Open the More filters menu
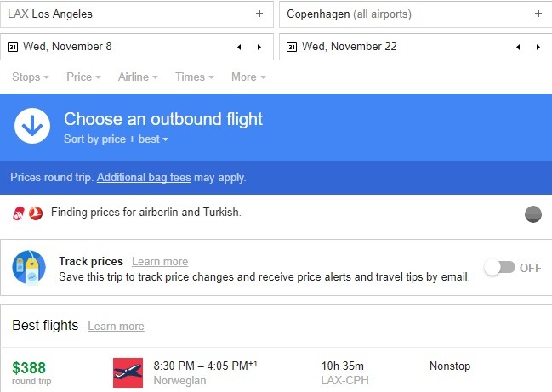 coord(248,77)
